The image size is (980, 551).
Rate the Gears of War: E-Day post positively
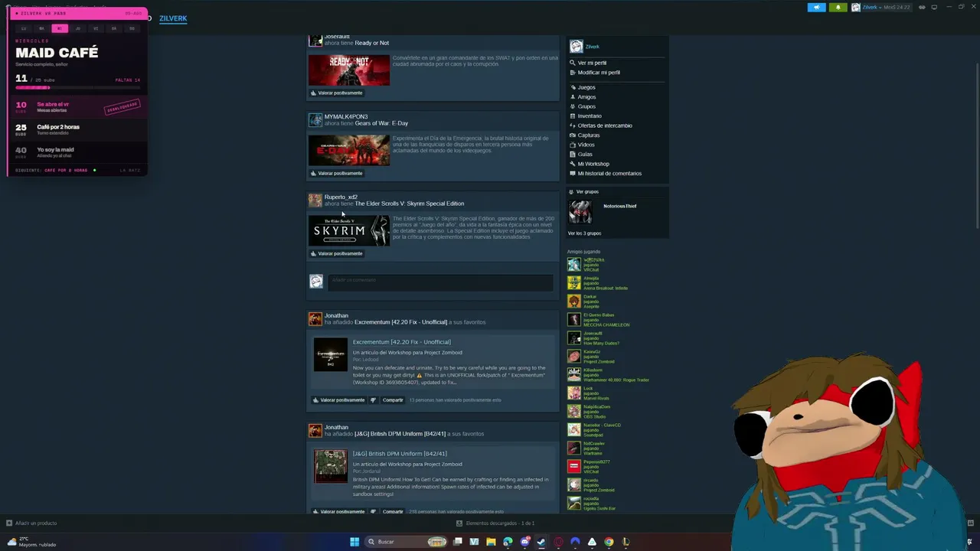coord(337,174)
